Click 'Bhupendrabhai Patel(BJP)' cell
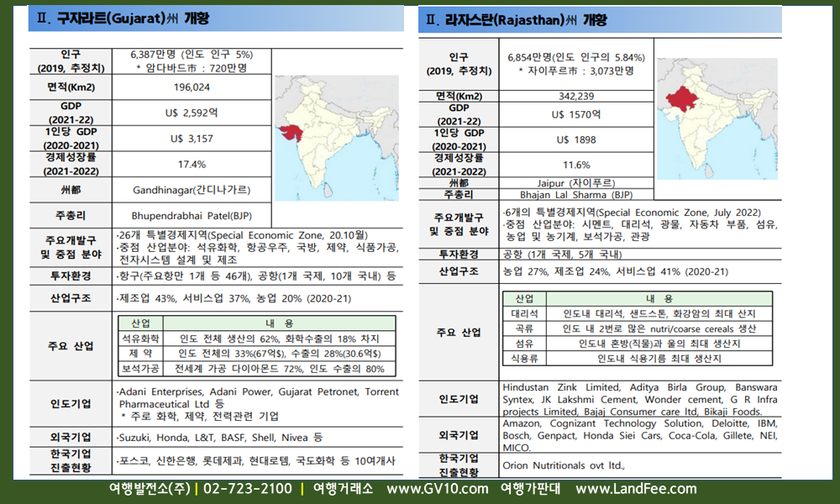This screenshot has width=840, height=504. [192, 216]
